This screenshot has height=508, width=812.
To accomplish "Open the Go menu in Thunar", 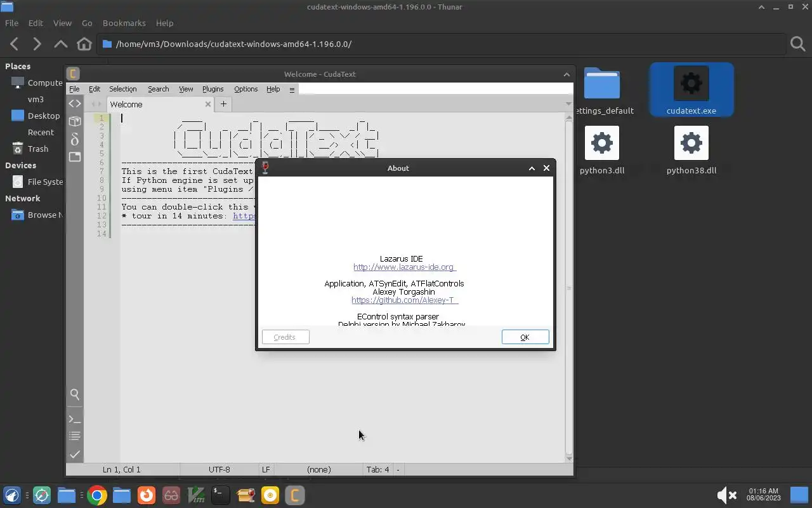I will coord(87,23).
